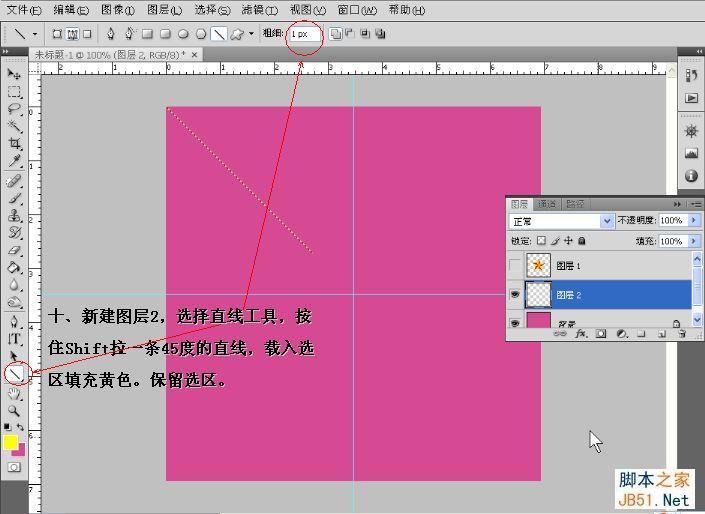Pick Pen tool in options bar
The height and width of the screenshot is (514, 705).
tap(111, 34)
